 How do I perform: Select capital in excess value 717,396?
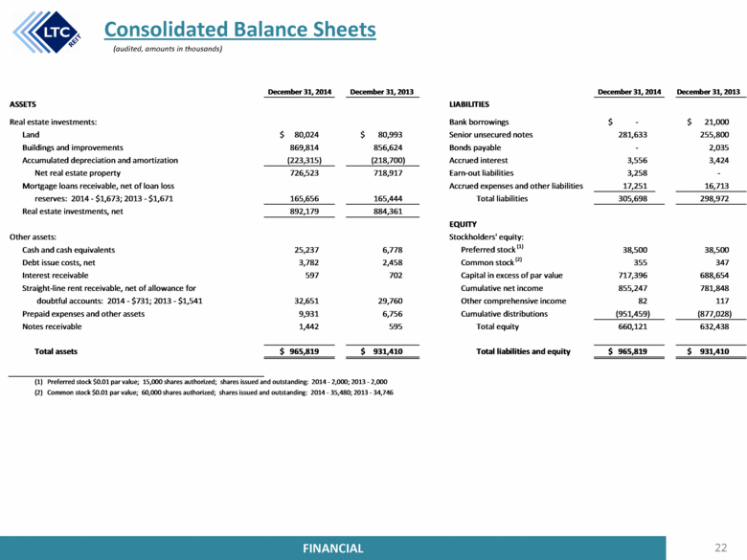633,276
